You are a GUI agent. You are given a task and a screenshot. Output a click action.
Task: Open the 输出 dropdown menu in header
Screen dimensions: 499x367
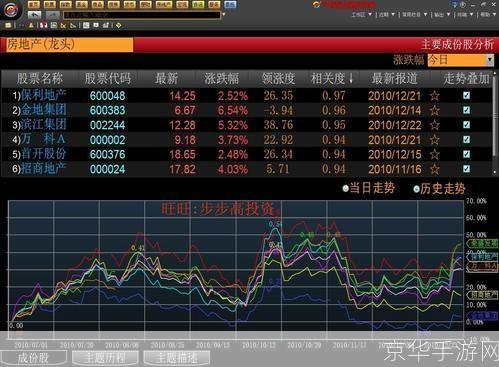pos(442,15)
